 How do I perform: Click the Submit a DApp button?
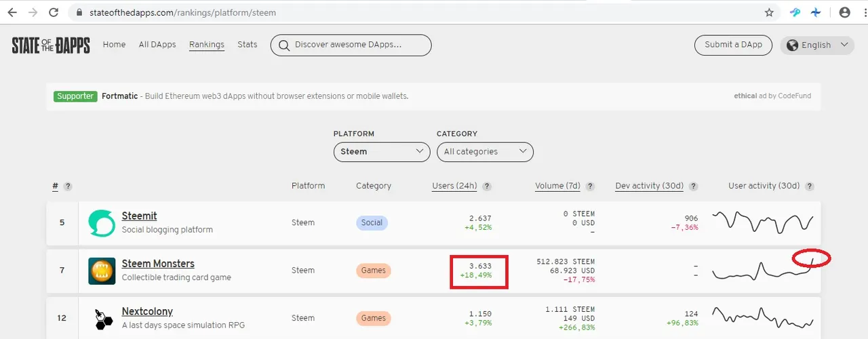point(733,45)
